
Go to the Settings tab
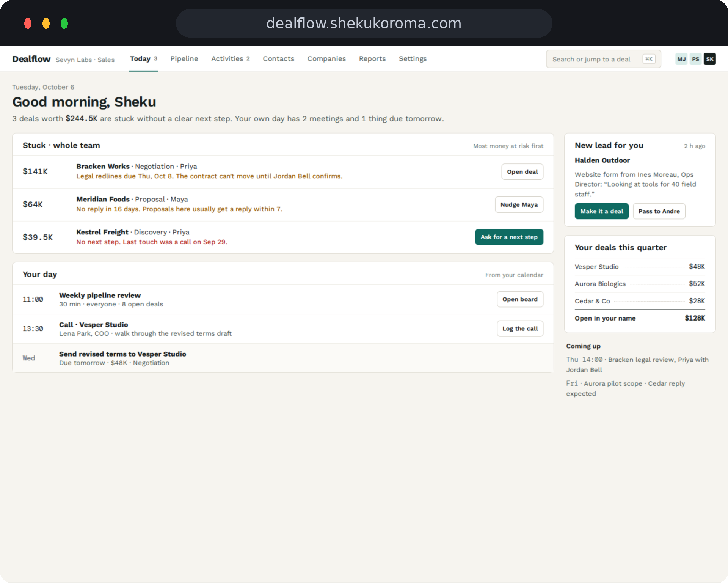click(x=413, y=59)
